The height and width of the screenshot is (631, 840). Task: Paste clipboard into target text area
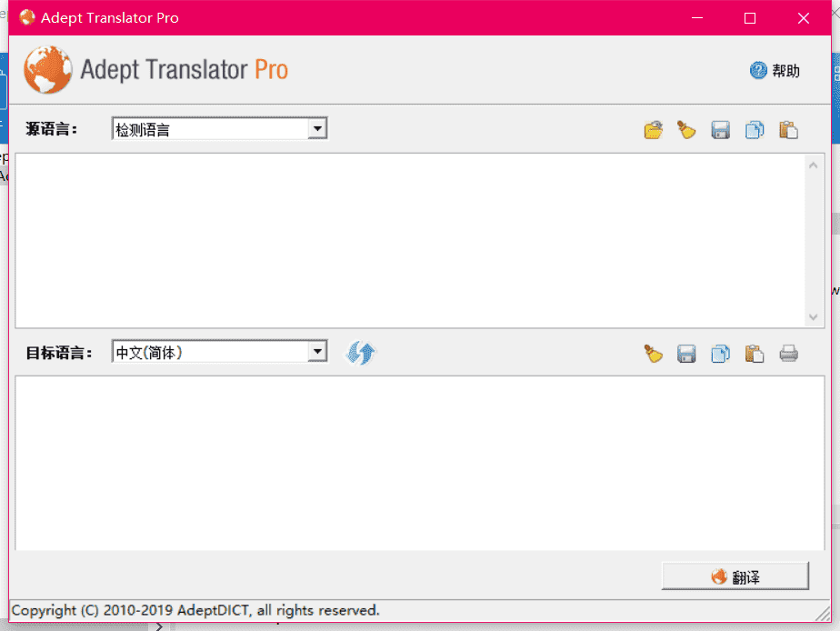755,354
